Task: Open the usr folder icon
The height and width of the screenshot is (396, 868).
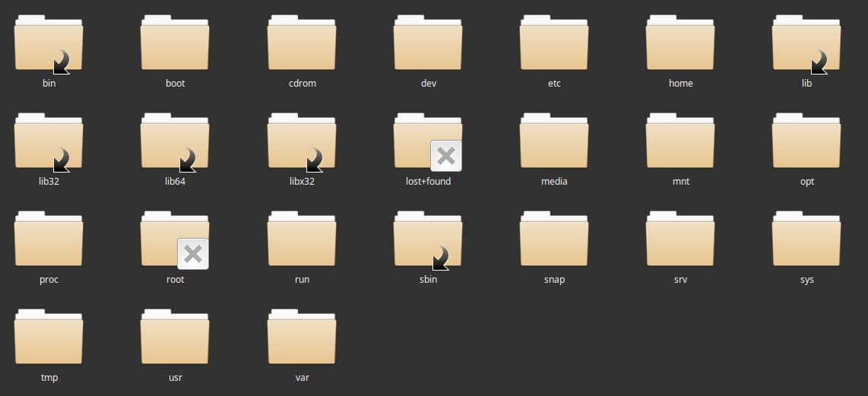Action: pyautogui.click(x=175, y=337)
